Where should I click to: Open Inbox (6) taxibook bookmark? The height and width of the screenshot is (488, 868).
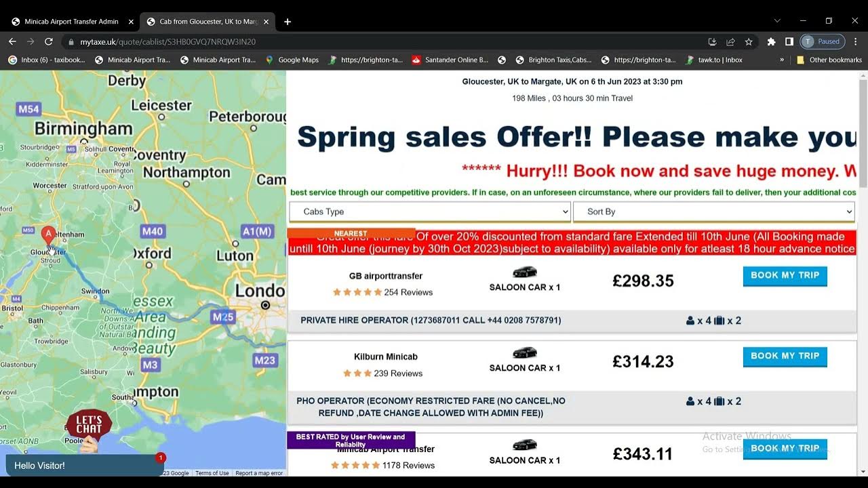pyautogui.click(x=47, y=60)
